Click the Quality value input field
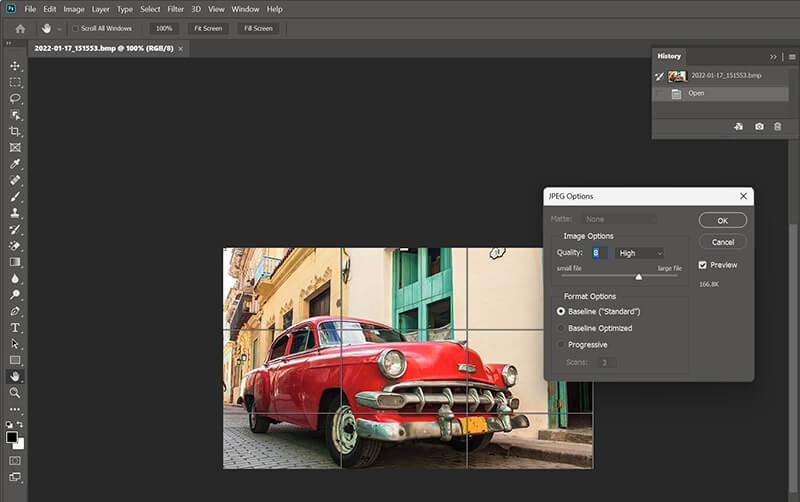 pyautogui.click(x=599, y=253)
